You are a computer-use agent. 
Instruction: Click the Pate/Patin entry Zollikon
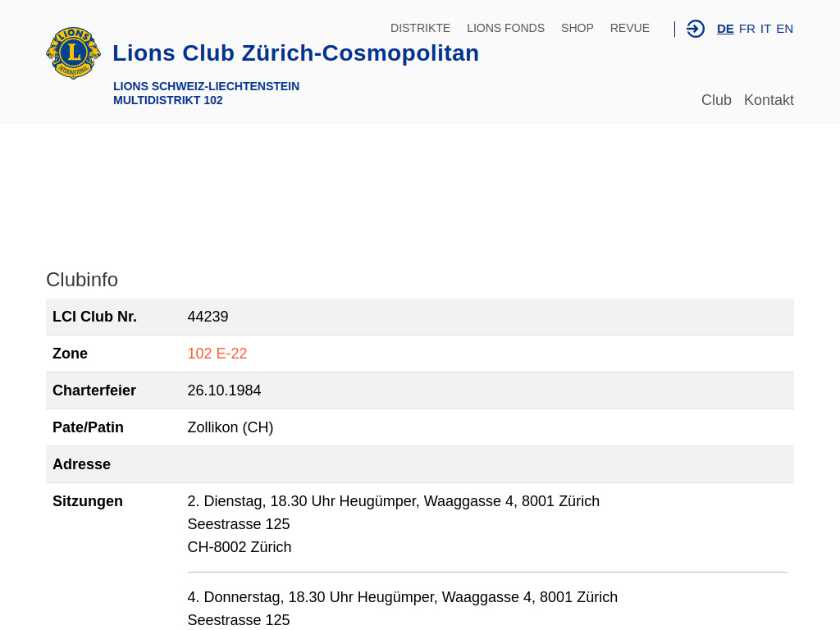click(231, 427)
